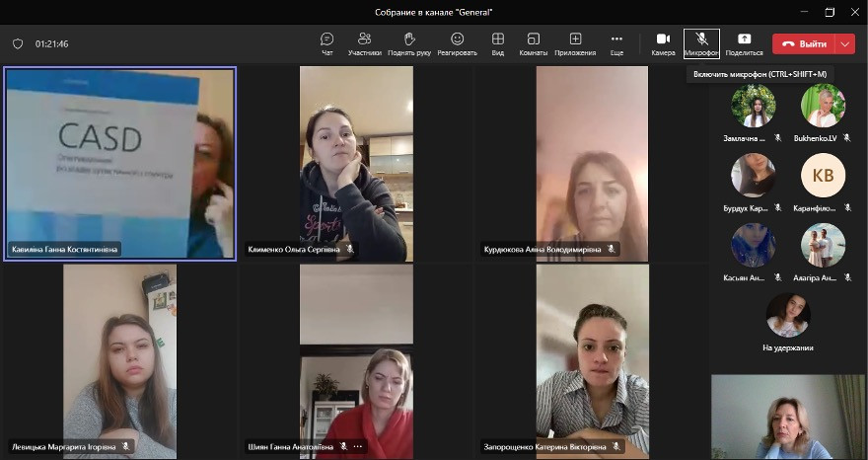
Task: Select Бурдух Кар... participant avatar
Action: coord(753,175)
